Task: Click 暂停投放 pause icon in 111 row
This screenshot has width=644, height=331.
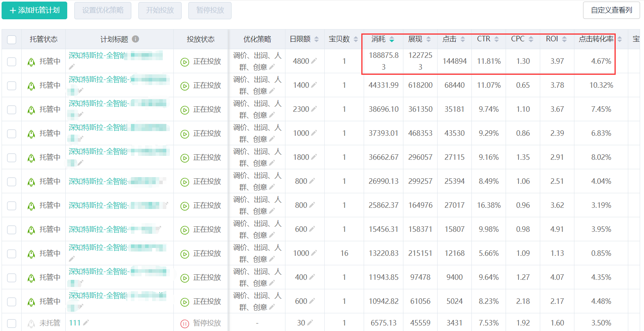Action: coord(185,324)
